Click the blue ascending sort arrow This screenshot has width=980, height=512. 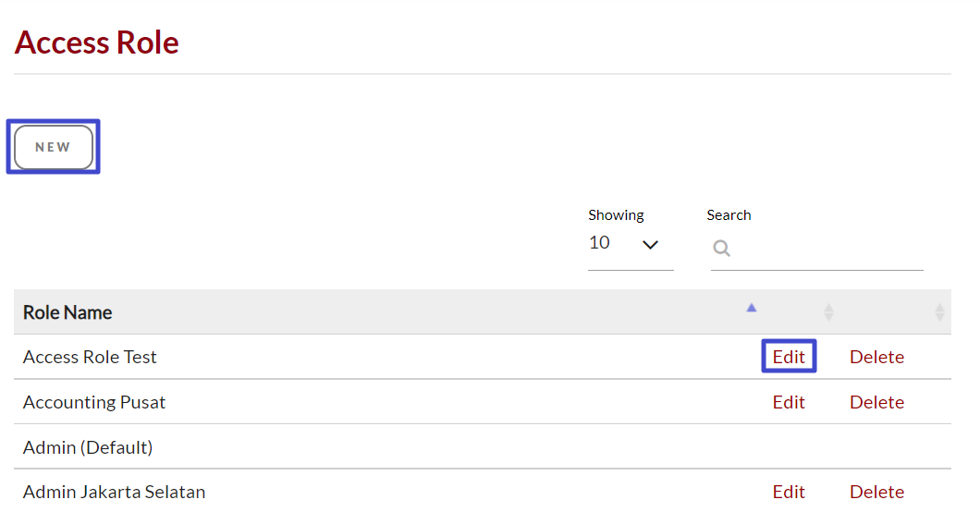[x=752, y=308]
